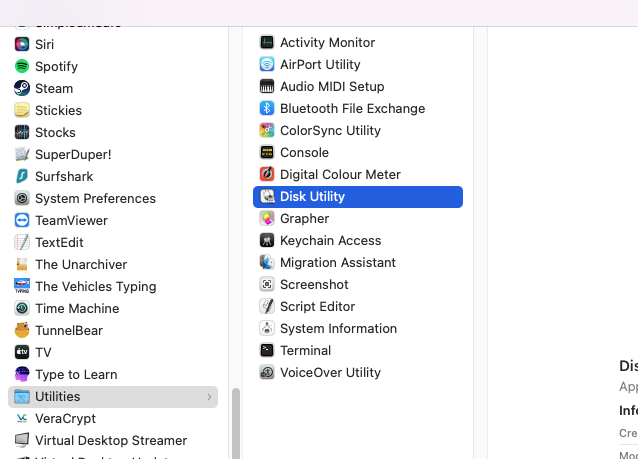Select the Script Editor icon

pos(267,306)
